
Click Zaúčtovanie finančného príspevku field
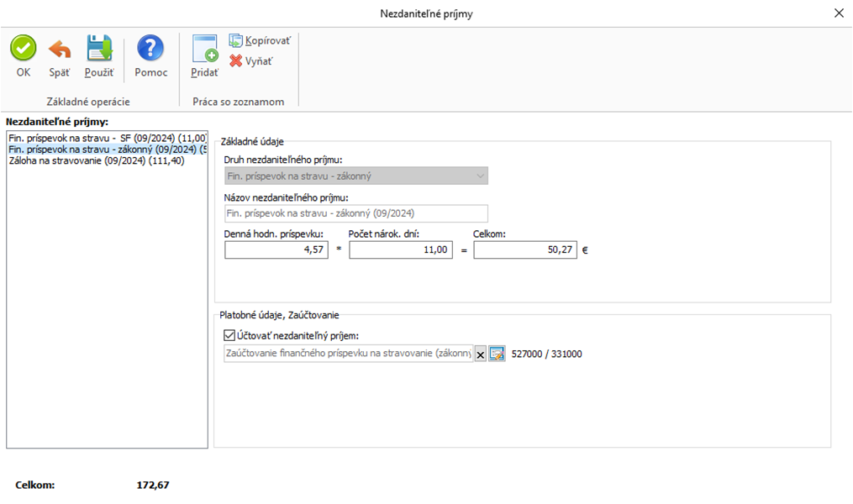point(348,354)
